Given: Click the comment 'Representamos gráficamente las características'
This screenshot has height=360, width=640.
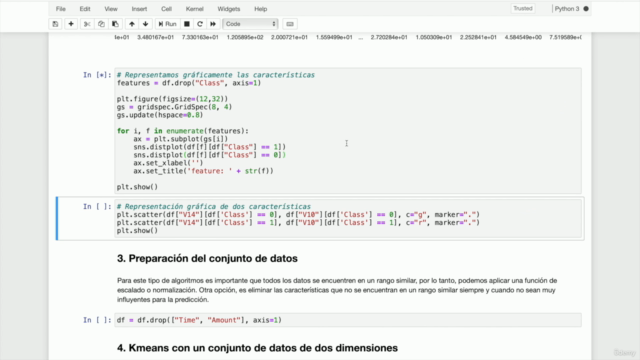Looking at the screenshot, I should tap(216, 75).
